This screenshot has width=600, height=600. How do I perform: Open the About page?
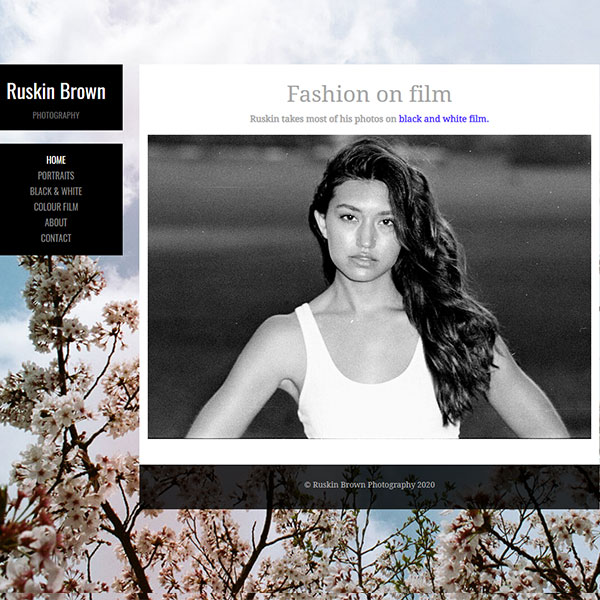(x=56, y=223)
